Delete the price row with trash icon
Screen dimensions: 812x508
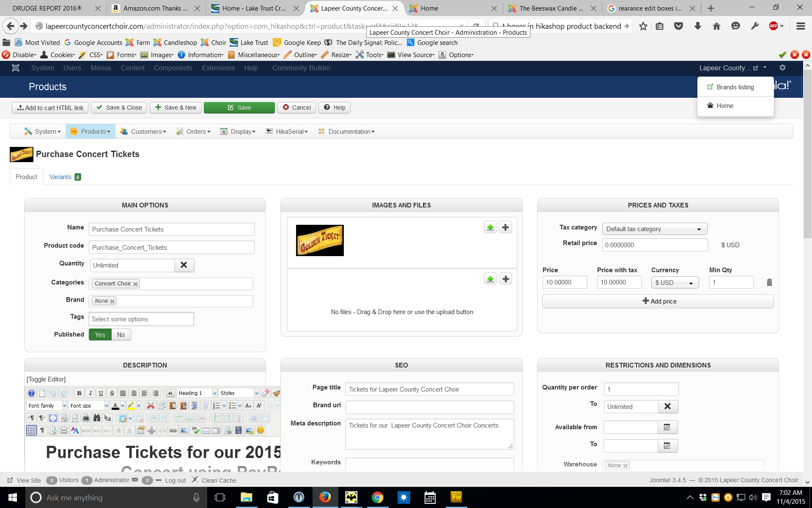[x=769, y=282]
